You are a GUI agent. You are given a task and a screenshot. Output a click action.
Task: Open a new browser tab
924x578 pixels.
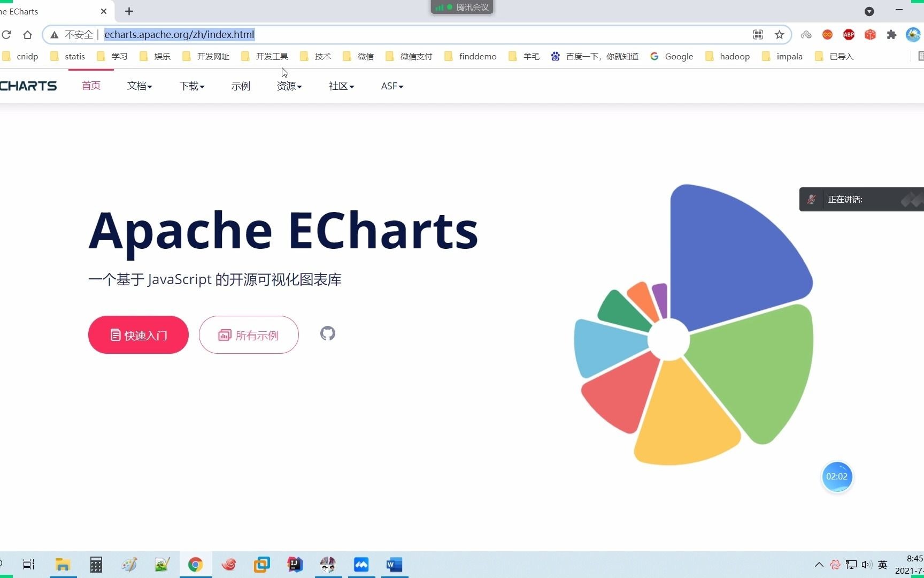pyautogui.click(x=129, y=11)
